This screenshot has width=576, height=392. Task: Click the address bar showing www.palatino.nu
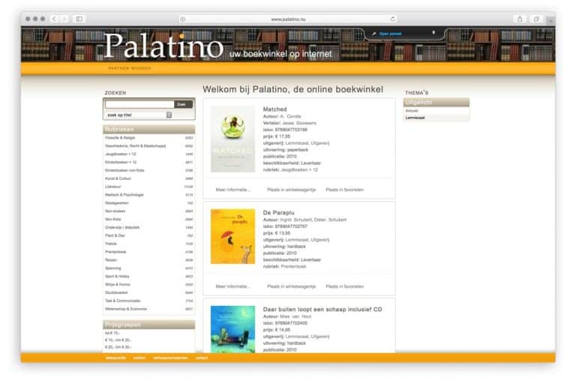point(288,19)
